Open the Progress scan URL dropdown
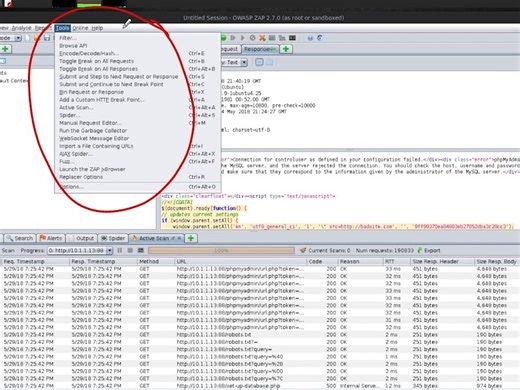520x390 pixels. pyautogui.click(x=109, y=250)
